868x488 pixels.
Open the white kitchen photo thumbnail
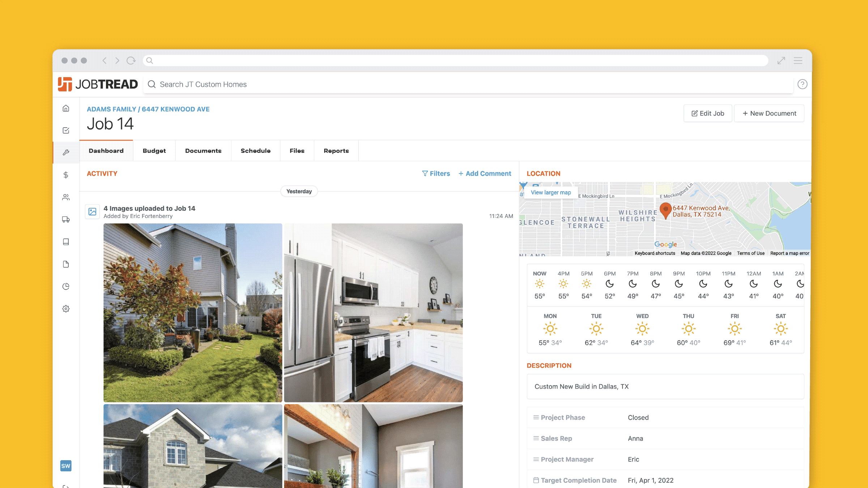pyautogui.click(x=373, y=313)
